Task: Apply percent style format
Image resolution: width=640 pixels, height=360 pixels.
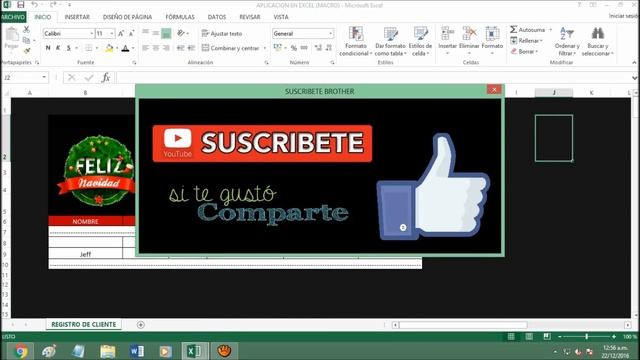Action: coord(293,48)
